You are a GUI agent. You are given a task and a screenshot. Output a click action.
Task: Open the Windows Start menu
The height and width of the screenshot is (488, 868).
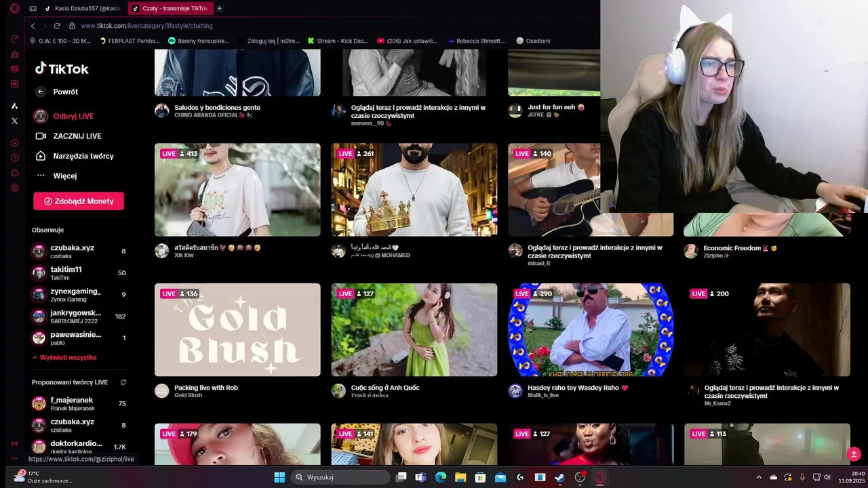[279, 477]
